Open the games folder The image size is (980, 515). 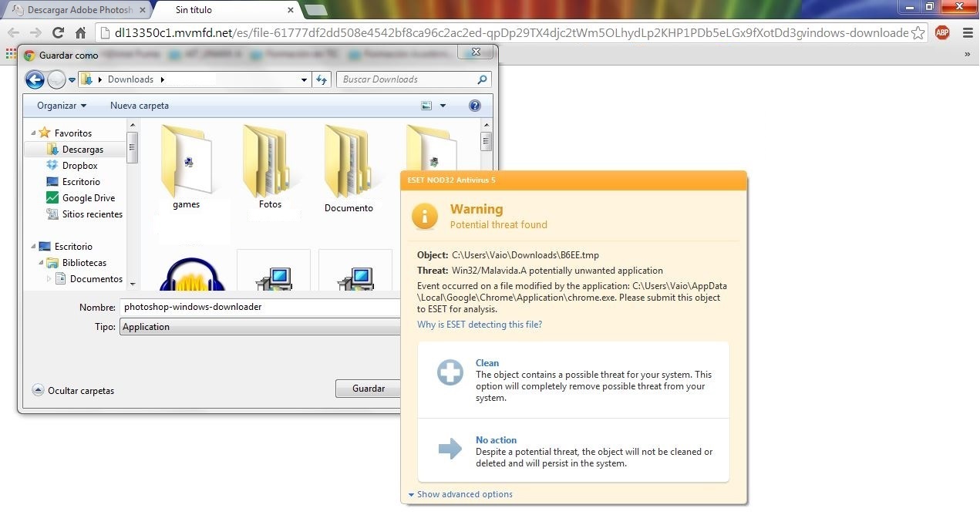pyautogui.click(x=187, y=167)
